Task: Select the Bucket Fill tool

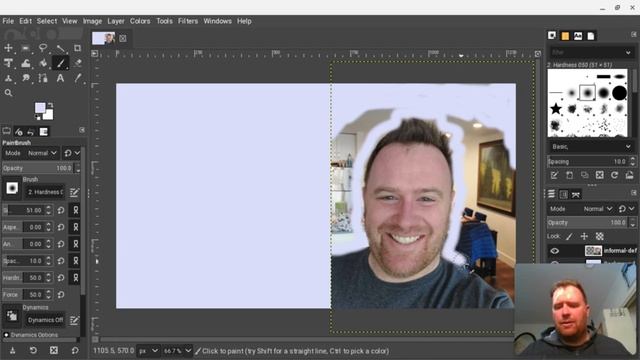Action: pyautogui.click(x=43, y=63)
